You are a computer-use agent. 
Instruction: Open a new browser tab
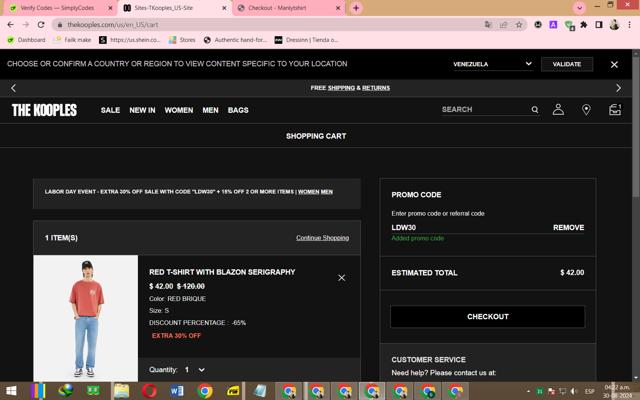(356, 8)
